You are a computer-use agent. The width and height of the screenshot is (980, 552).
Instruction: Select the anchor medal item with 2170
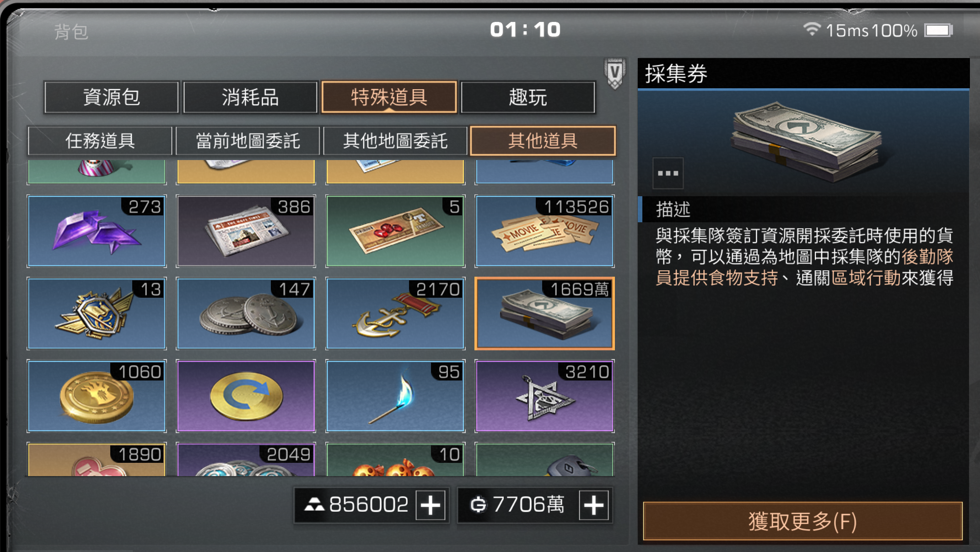click(395, 313)
